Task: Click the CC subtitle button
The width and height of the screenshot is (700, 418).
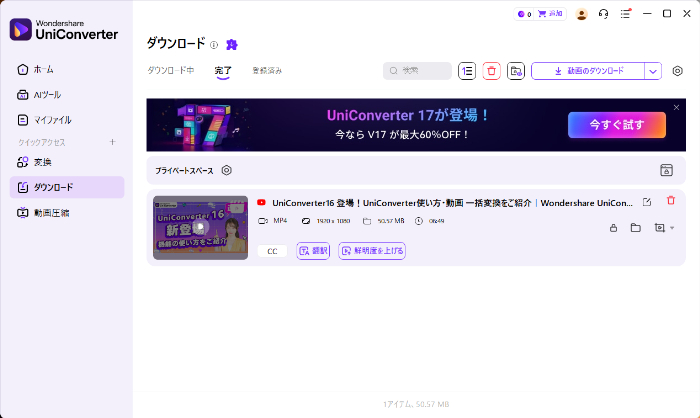Action: [x=272, y=251]
